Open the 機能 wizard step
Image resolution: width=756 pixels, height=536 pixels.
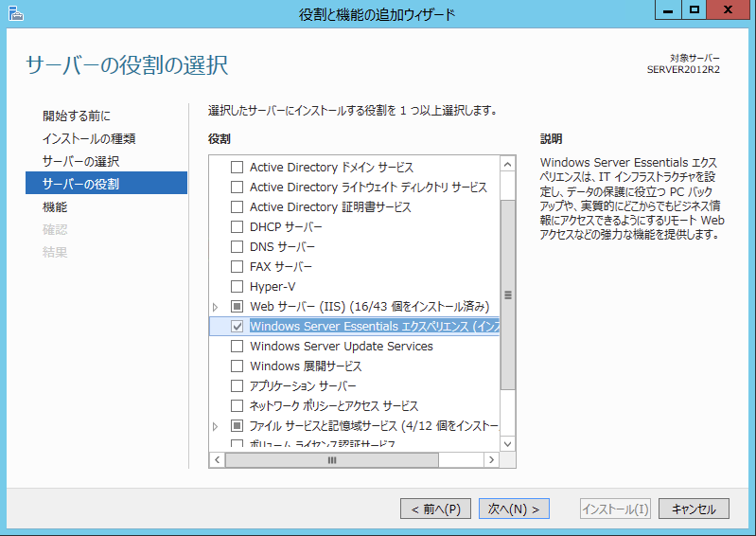click(x=55, y=207)
